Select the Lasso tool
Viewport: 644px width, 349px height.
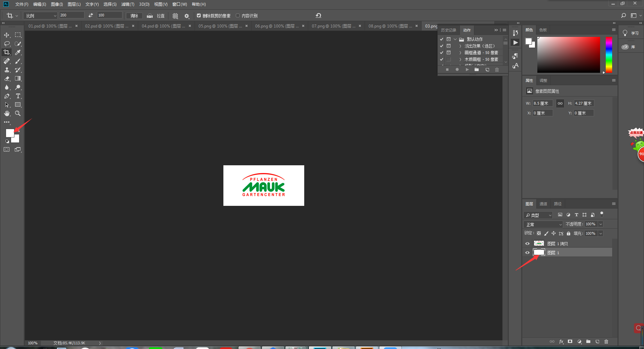click(7, 44)
